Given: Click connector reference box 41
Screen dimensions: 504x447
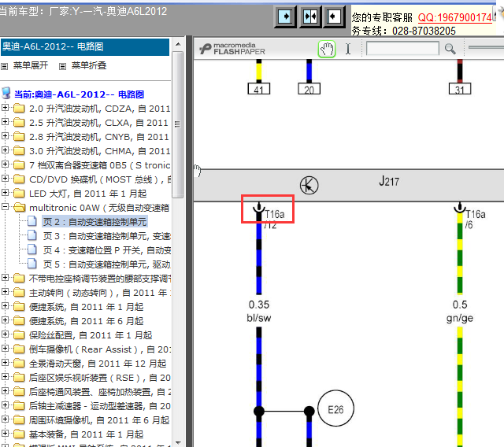Looking at the screenshot, I should click(x=259, y=89).
